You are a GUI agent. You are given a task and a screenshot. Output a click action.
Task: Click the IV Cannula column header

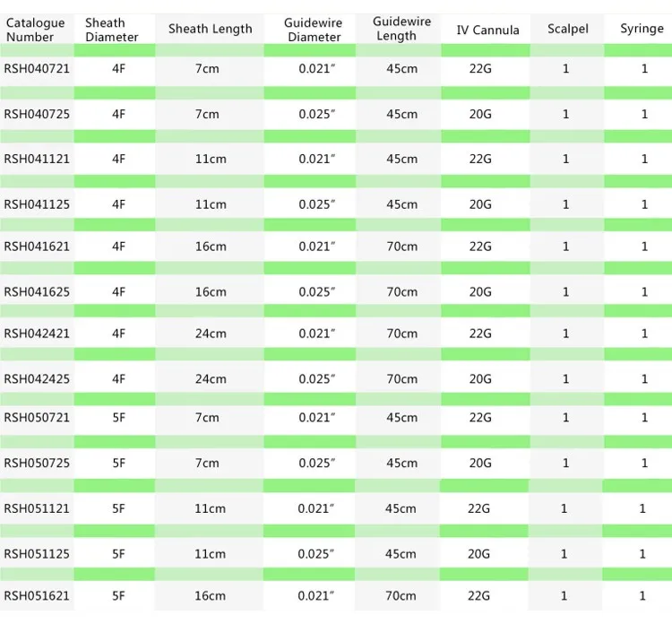487,30
